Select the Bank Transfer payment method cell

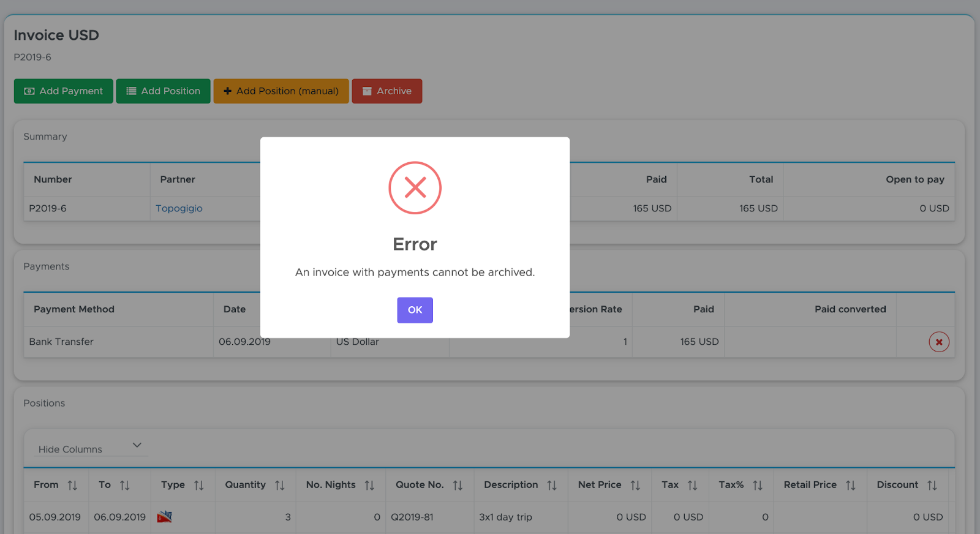point(61,342)
